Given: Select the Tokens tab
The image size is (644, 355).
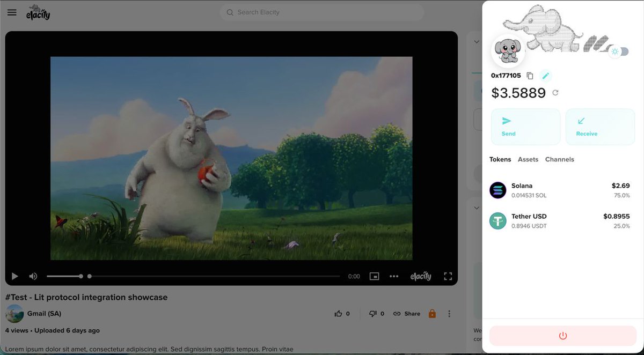Looking at the screenshot, I should pyautogui.click(x=500, y=159).
